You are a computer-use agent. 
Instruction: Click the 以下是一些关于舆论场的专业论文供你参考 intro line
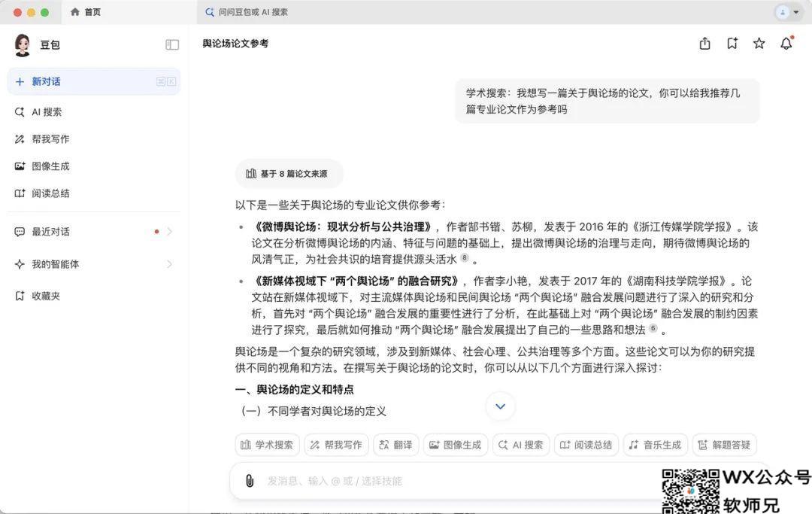coord(341,205)
